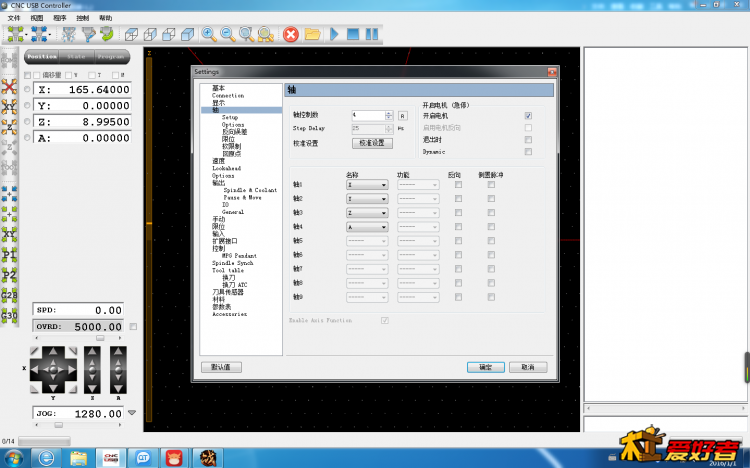The height and width of the screenshot is (468, 750).
Task: Click the OVRD override slider handle
Action: click(100, 338)
